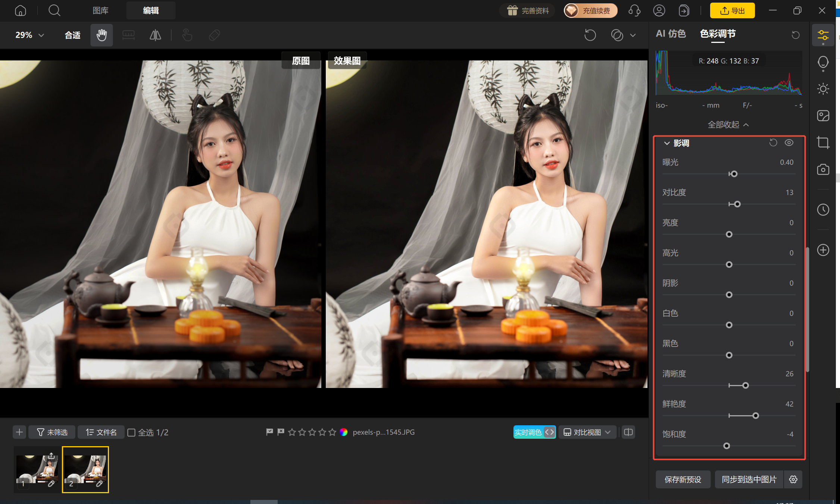This screenshot has height=504, width=840.
Task: Open the search magnifier icon
Action: pos(54,10)
